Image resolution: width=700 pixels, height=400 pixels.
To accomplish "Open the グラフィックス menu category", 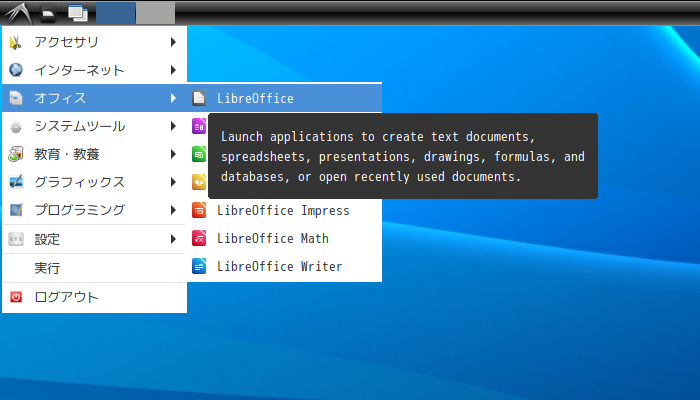I will 94,182.
